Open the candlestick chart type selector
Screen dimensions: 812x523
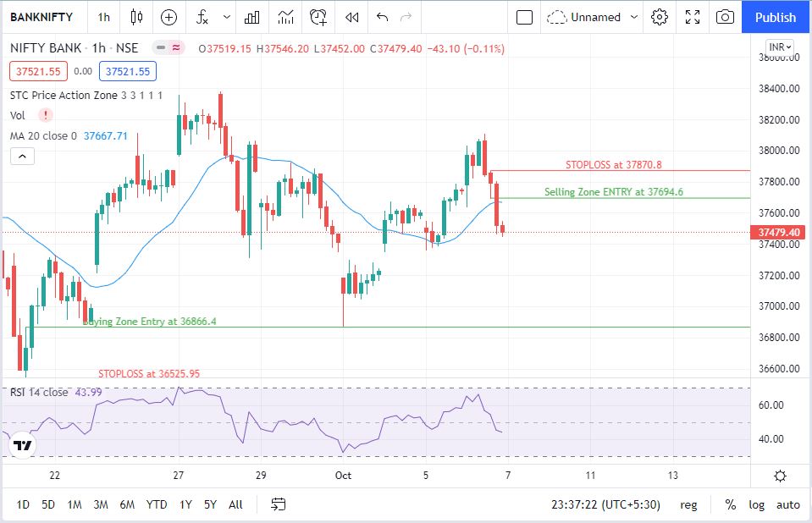coord(136,17)
